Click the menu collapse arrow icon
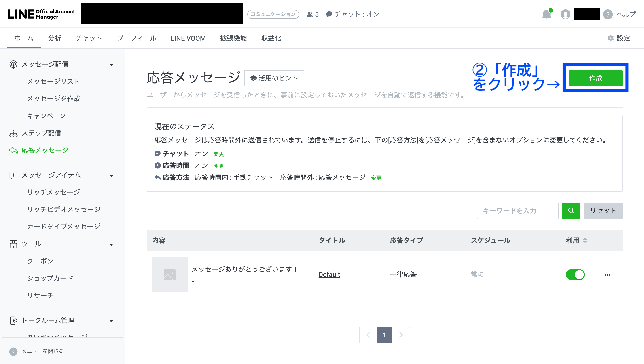 click(x=13, y=351)
